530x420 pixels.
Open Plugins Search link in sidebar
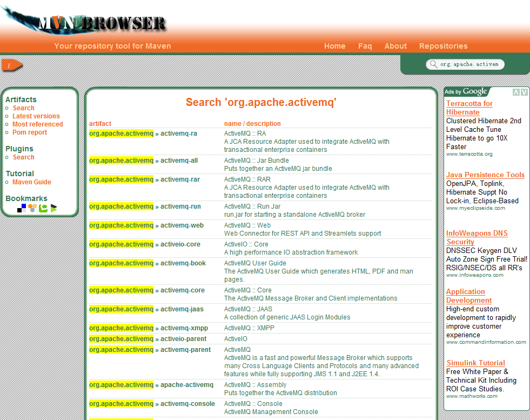pyautogui.click(x=24, y=157)
